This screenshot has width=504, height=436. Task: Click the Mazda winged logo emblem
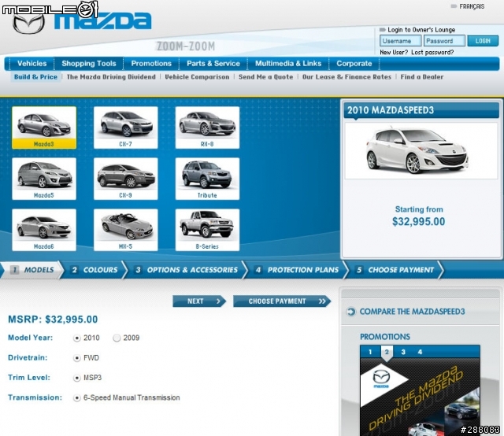click(28, 24)
